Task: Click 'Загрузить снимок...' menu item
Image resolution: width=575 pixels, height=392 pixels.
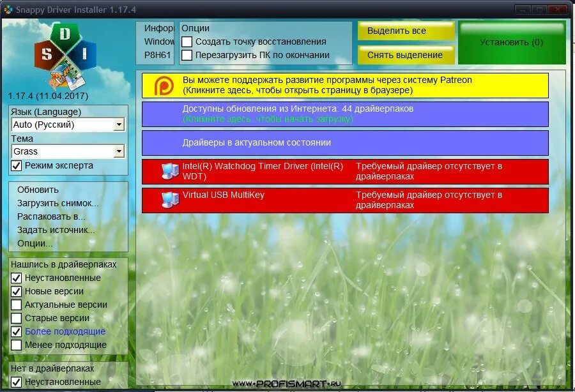Action: pyautogui.click(x=58, y=203)
